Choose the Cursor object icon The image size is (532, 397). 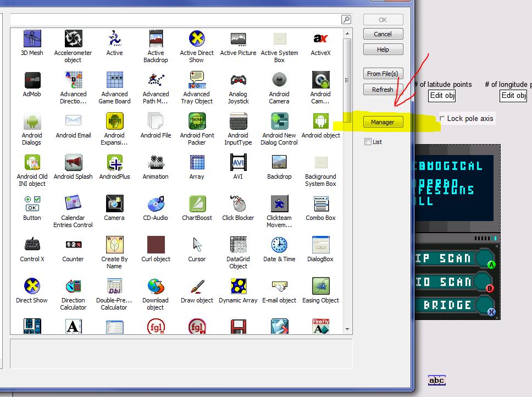(x=197, y=245)
